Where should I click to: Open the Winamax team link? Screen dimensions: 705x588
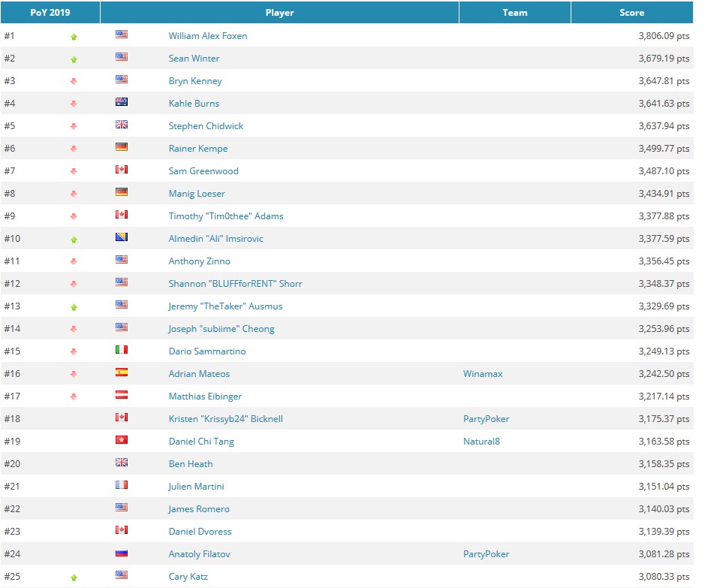click(483, 373)
